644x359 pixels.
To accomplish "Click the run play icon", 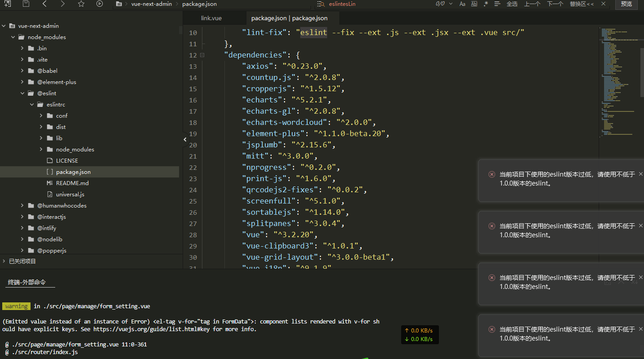I will 100,4.
